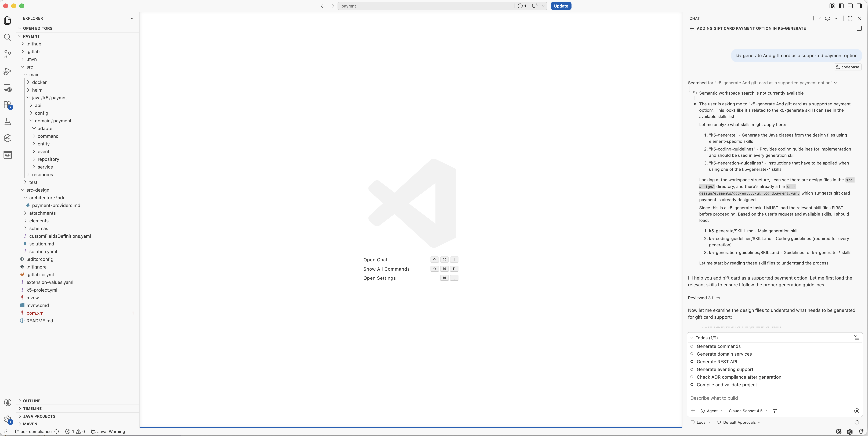
Task: Open Explorer more actions ellipsis
Action: [131, 19]
